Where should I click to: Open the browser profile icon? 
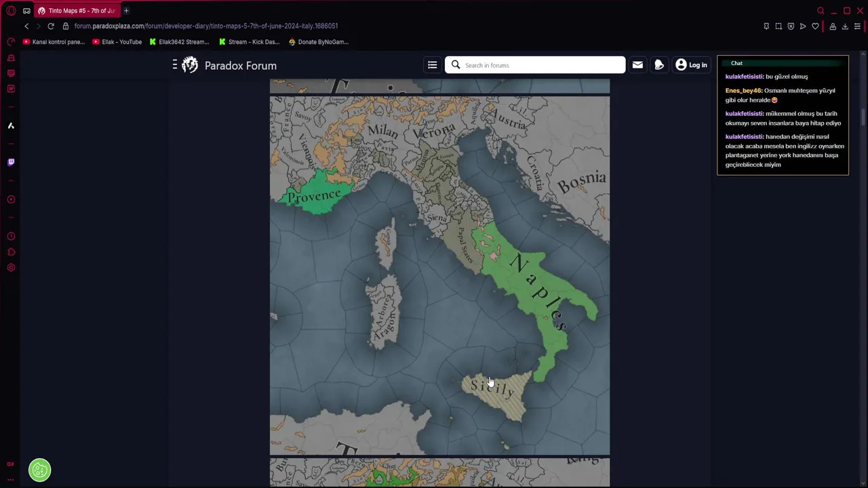point(833,26)
